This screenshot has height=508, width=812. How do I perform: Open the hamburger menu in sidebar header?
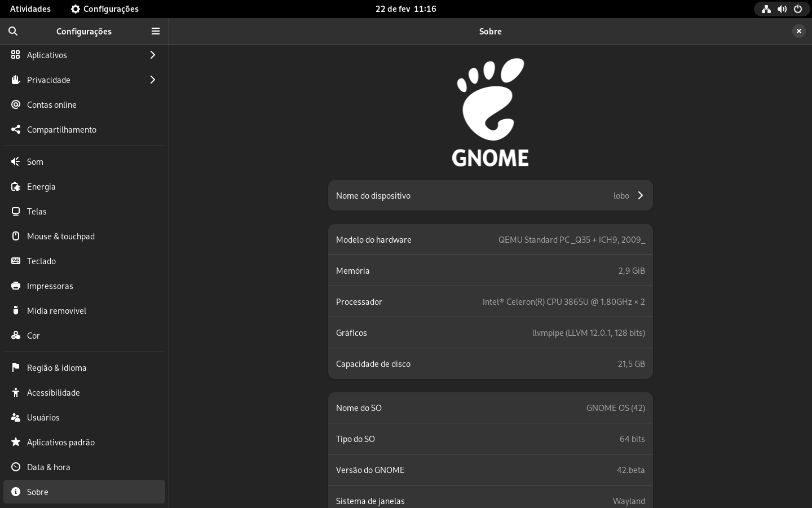pyautogui.click(x=156, y=31)
